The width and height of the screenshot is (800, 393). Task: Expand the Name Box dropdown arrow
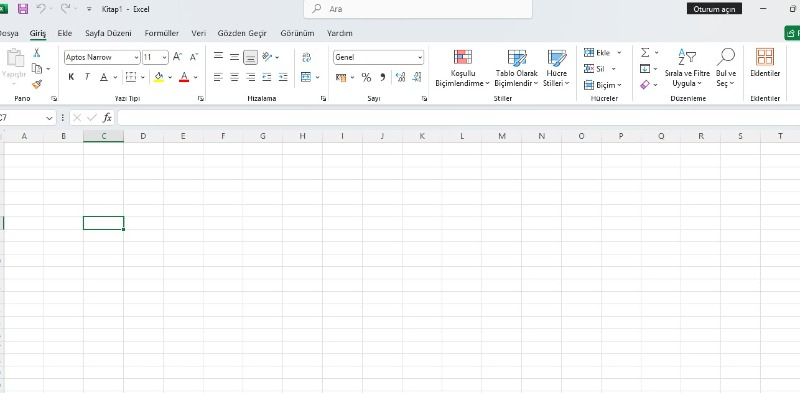point(49,118)
